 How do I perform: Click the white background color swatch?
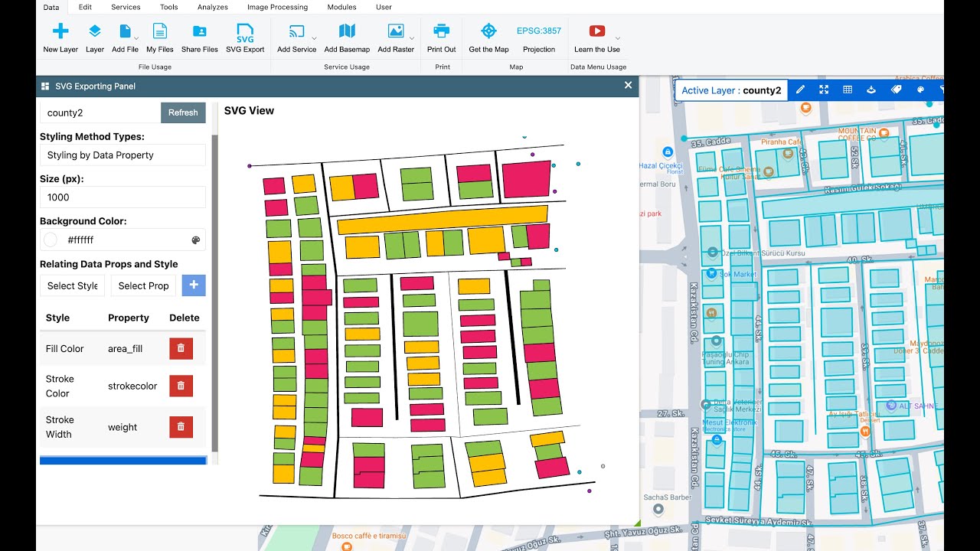point(51,240)
